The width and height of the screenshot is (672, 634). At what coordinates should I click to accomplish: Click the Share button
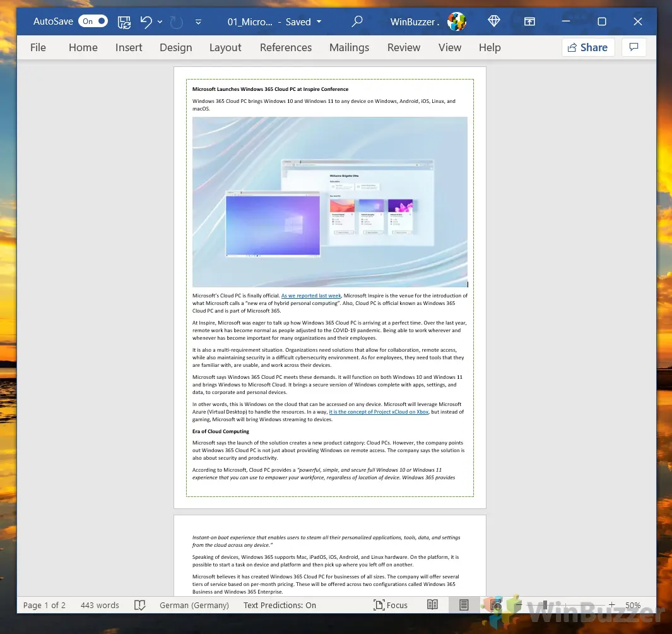coord(587,47)
